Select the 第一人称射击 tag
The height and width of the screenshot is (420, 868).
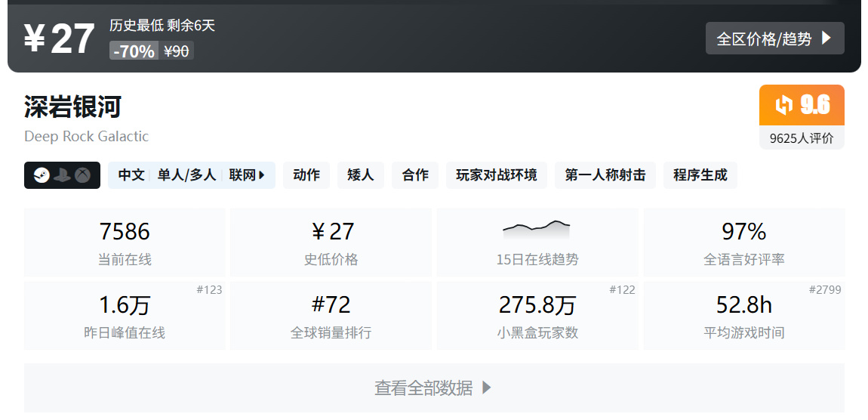tap(605, 175)
